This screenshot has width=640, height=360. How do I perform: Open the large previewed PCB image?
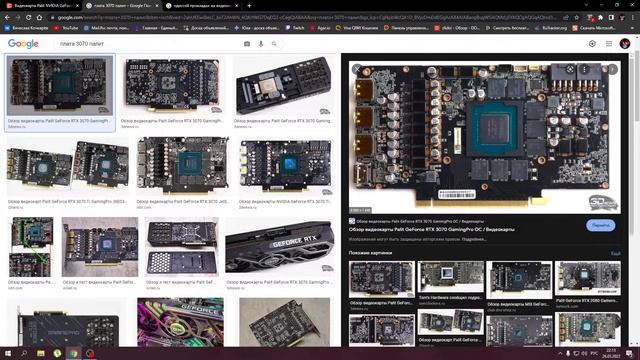coord(484,137)
